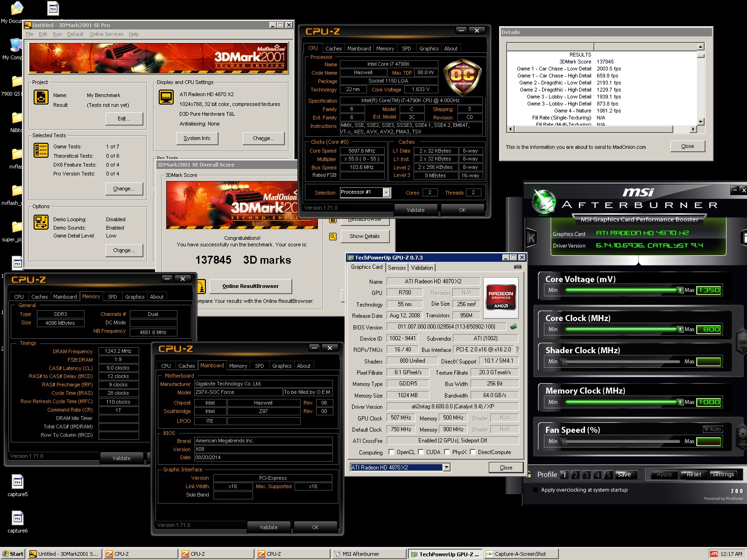This screenshot has width=747, height=560.
Task: Open the Start menu
Action: 13,554
